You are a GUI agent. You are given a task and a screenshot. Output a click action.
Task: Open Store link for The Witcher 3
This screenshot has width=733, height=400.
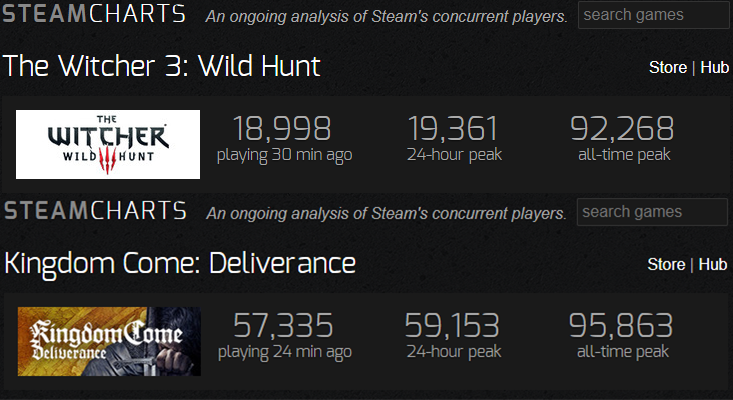(x=668, y=68)
